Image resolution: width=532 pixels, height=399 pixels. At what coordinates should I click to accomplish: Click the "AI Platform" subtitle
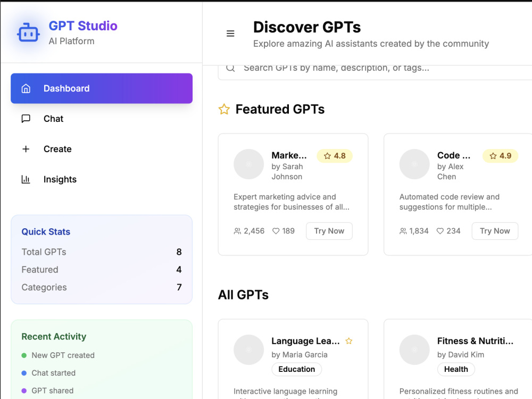[x=72, y=41]
